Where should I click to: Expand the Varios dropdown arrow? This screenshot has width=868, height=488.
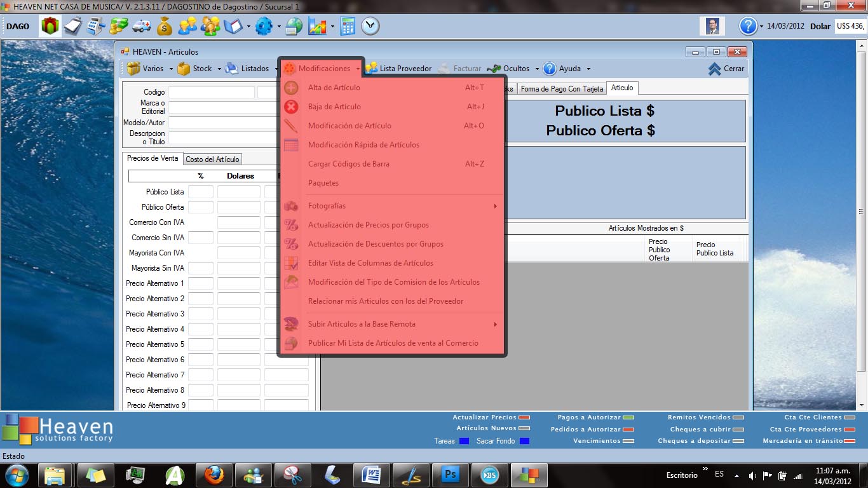(171, 69)
